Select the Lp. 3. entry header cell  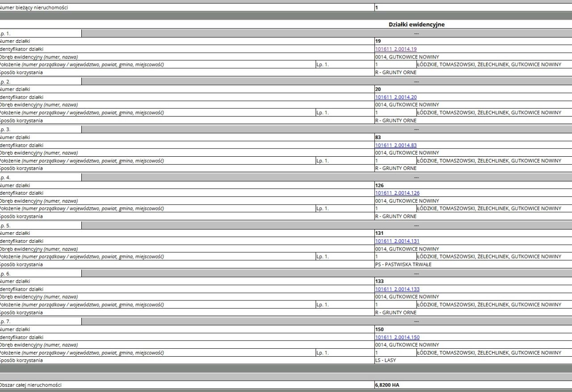coord(41,129)
